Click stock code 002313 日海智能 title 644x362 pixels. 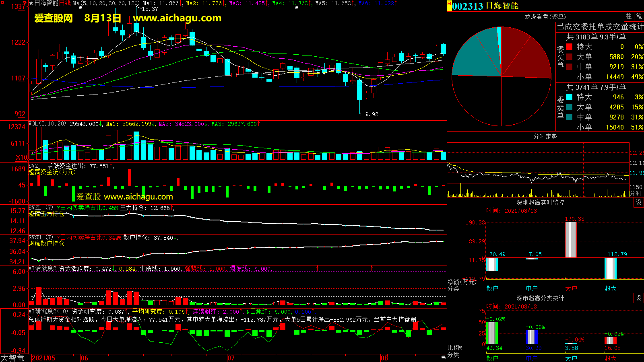point(485,6)
